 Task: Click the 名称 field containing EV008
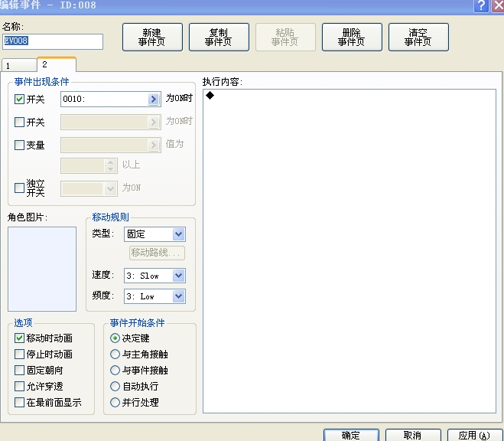click(x=53, y=41)
